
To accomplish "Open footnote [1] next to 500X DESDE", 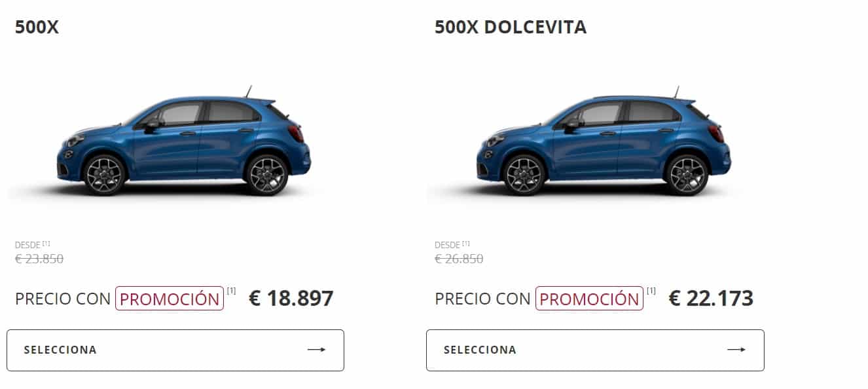I will tap(46, 244).
